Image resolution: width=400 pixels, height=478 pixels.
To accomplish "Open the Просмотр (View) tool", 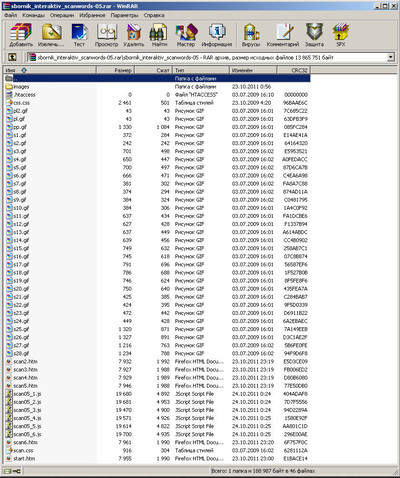I will (106, 35).
